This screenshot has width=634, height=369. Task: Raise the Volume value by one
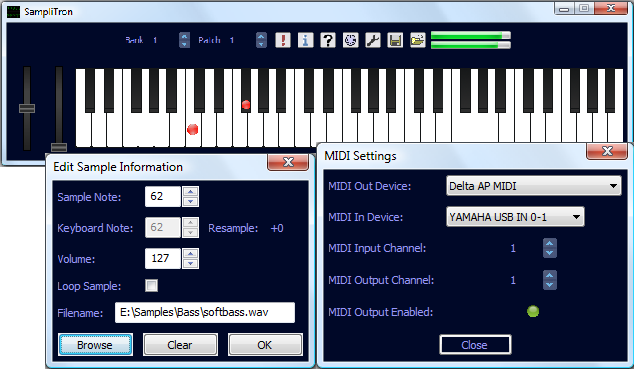(190, 254)
